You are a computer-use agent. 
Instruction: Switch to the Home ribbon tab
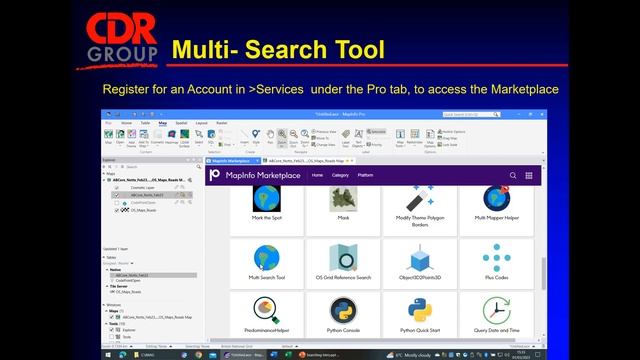click(x=126, y=123)
